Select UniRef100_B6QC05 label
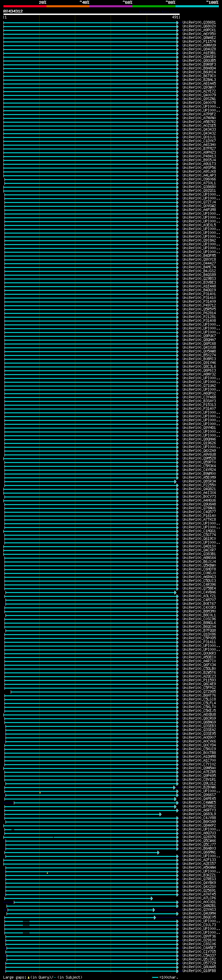This screenshot has height=980, width=222. pos(199,917)
